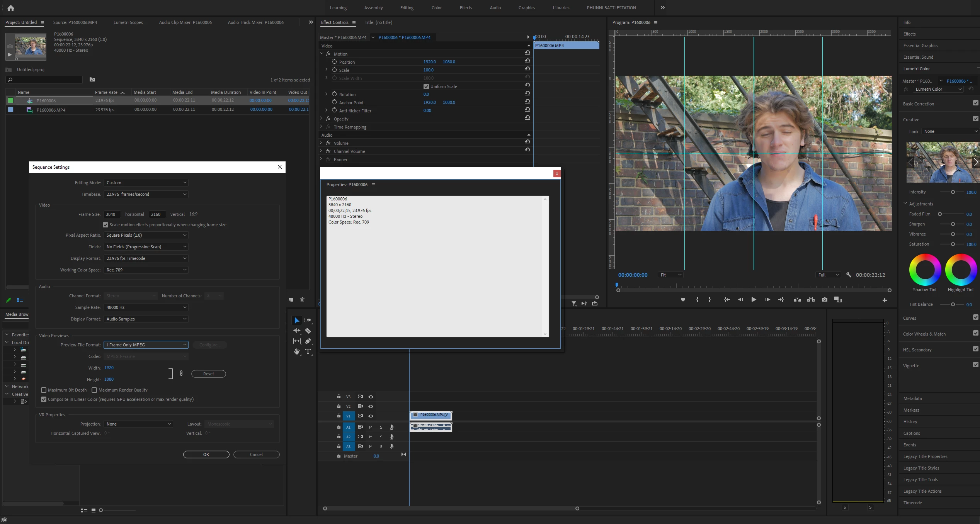980x524 pixels.
Task: Select the Type tool
Action: pos(308,352)
